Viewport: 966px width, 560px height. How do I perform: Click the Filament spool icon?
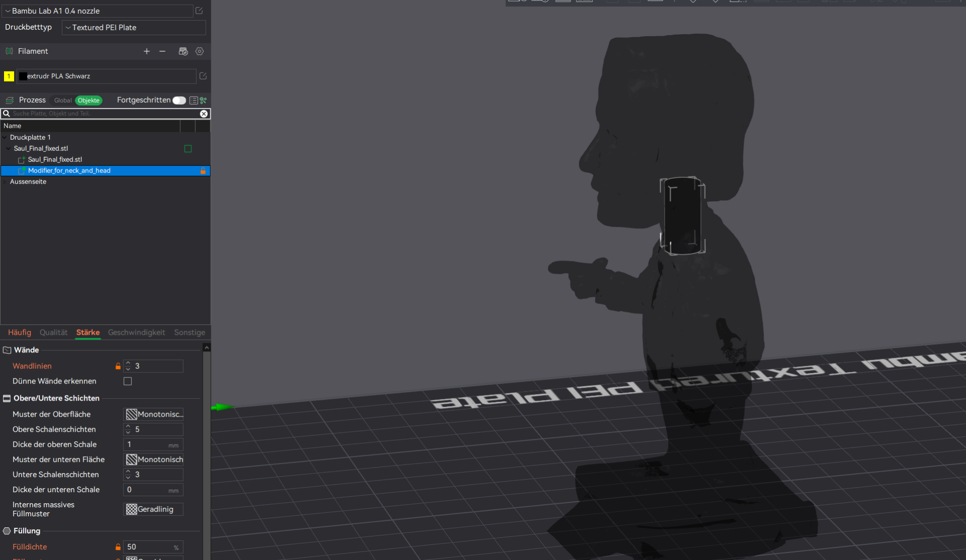click(9, 51)
